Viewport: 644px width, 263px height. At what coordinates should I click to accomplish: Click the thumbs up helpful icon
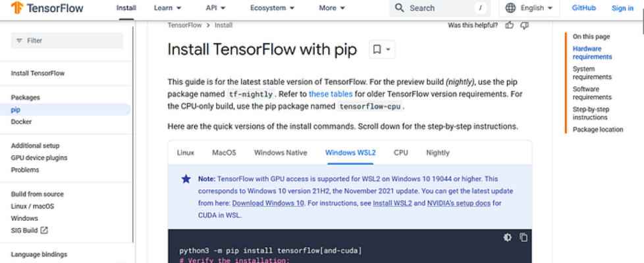(x=509, y=25)
